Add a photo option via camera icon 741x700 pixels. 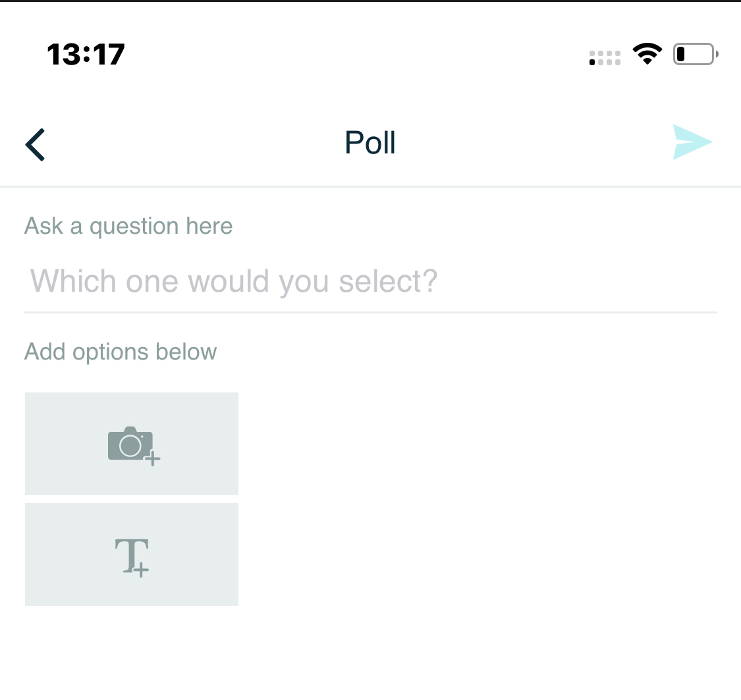(x=131, y=444)
